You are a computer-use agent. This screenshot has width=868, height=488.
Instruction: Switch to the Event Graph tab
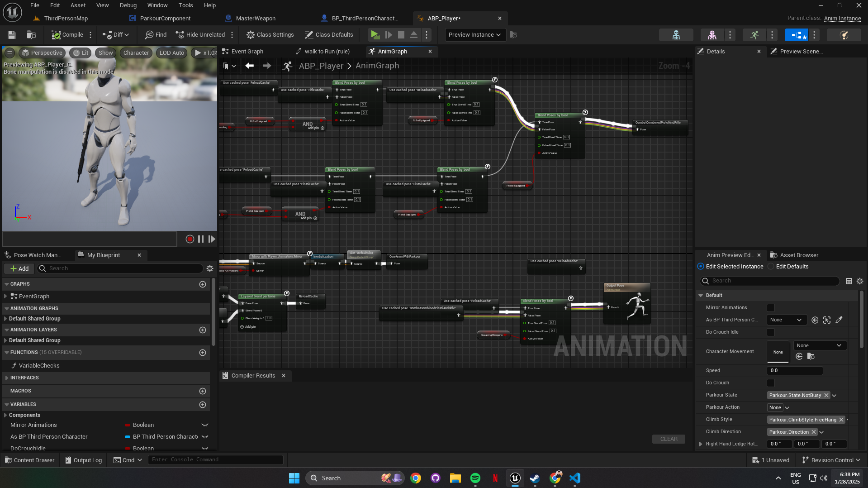point(247,52)
